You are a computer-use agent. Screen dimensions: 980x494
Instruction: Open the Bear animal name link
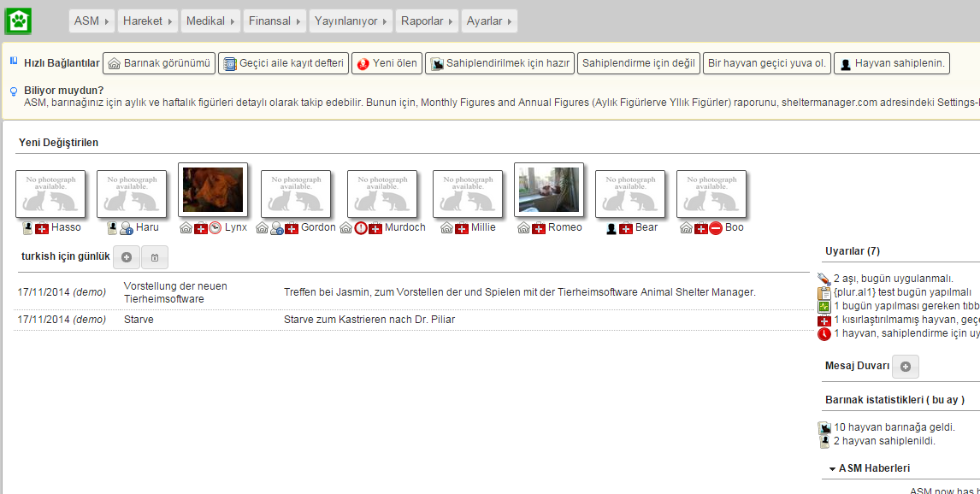tap(646, 227)
